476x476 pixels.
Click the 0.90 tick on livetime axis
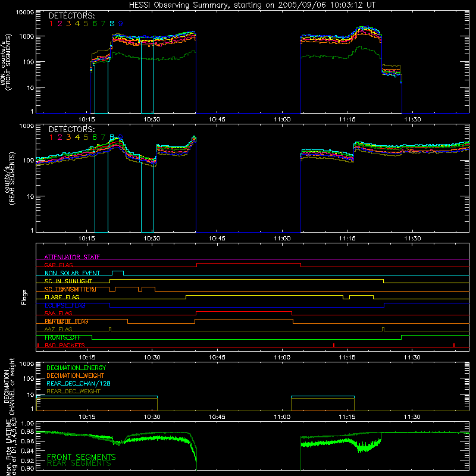[x=27, y=468]
